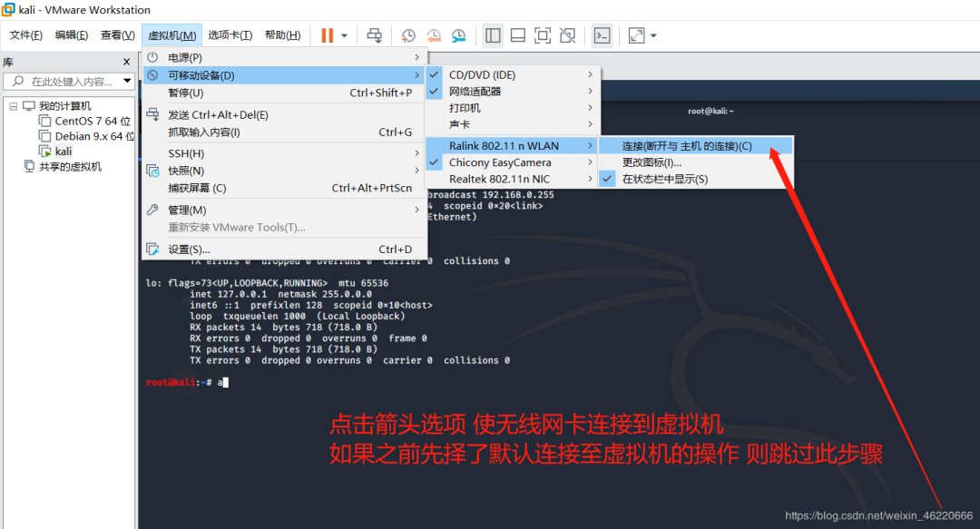The height and width of the screenshot is (529, 980).
Task: Open the checked CD/DVD (IDE) device submenu
Action: coord(513,74)
